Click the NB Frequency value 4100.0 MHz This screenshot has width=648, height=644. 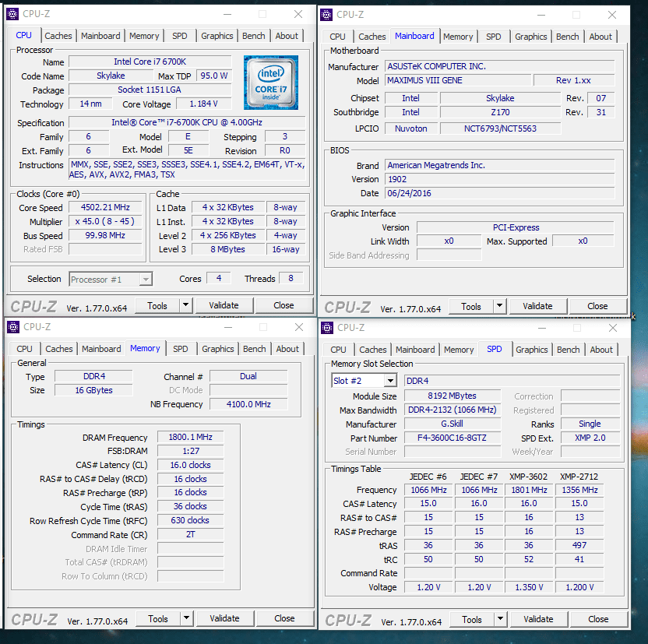[x=248, y=404]
